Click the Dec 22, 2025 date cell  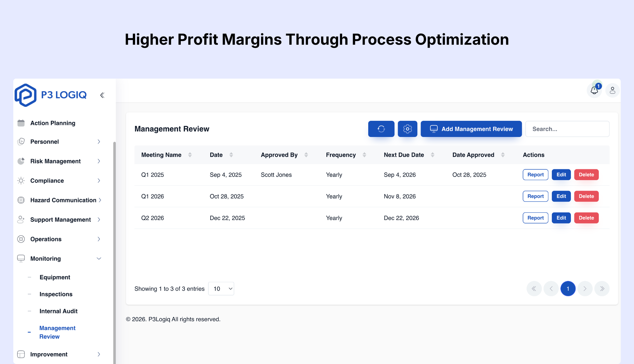pyautogui.click(x=227, y=218)
